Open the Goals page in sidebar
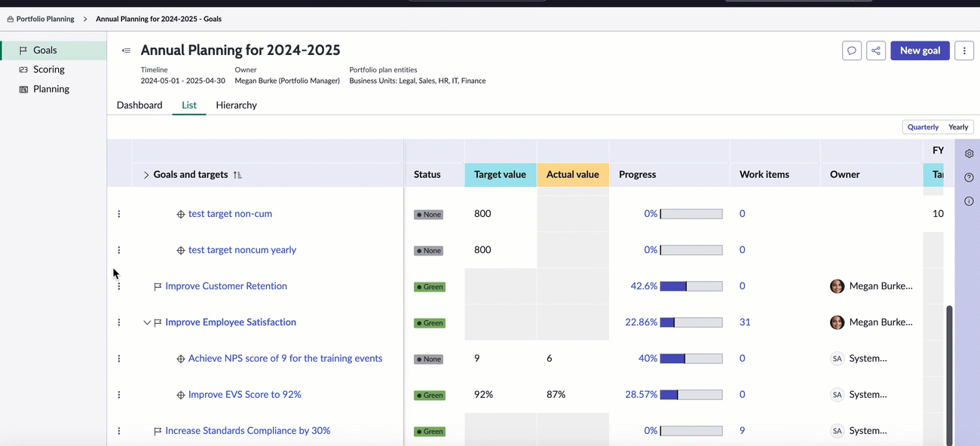This screenshot has width=980, height=446. 53,50
